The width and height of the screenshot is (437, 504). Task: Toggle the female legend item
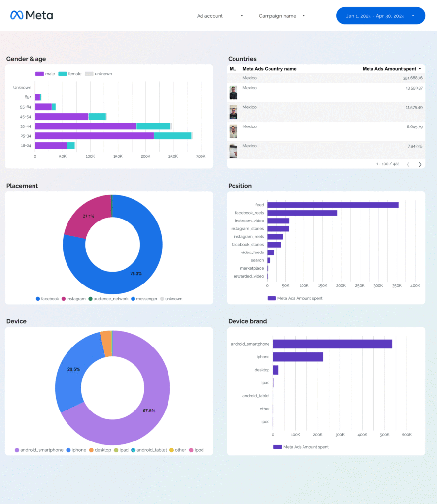point(70,74)
